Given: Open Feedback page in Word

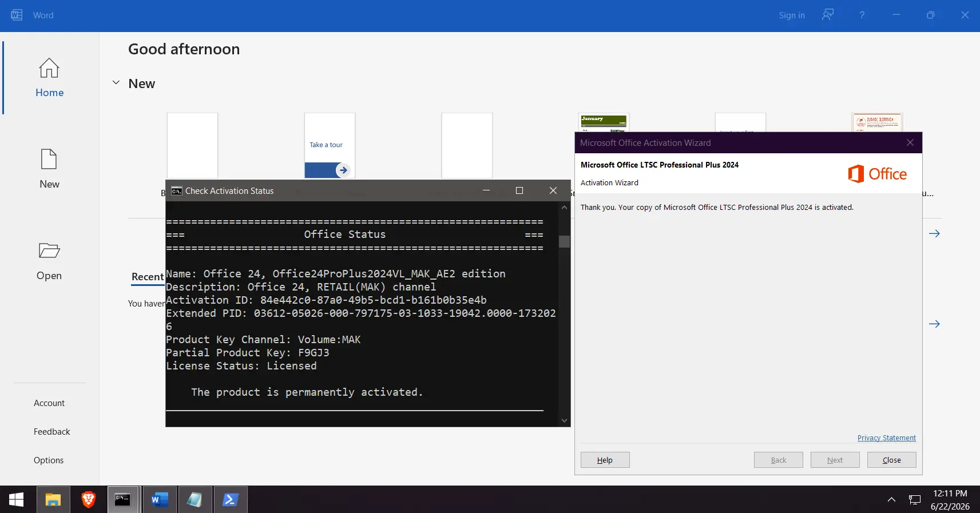Looking at the screenshot, I should [52, 432].
